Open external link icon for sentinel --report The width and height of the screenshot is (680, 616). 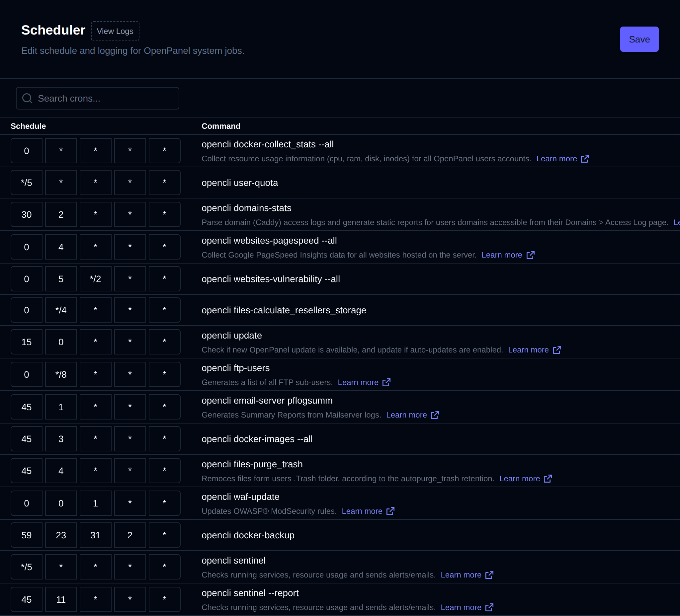489,608
